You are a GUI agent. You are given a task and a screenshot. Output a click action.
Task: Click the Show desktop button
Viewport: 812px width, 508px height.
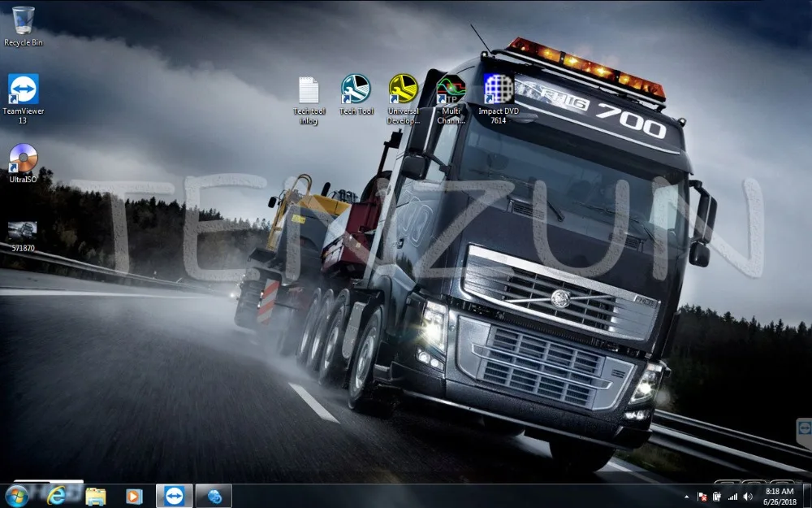[807, 496]
